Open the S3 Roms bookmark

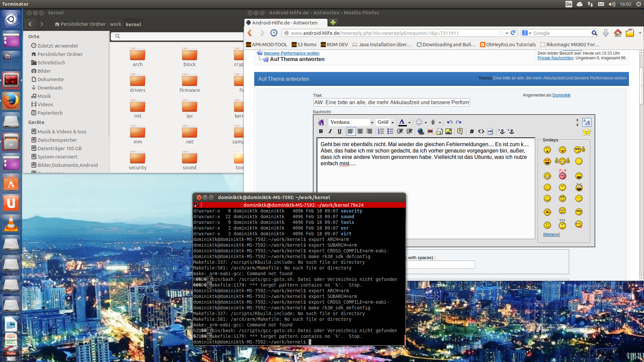pos(304,45)
